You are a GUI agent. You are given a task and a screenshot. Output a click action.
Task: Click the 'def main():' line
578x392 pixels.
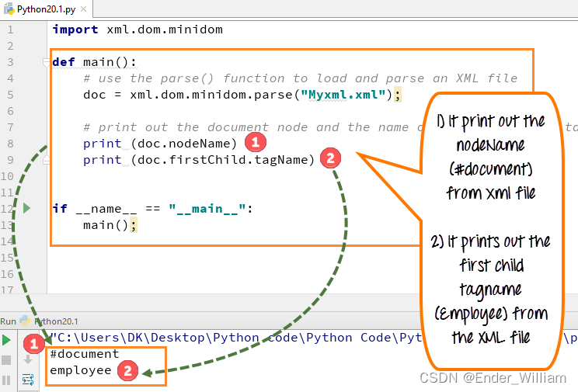94,62
